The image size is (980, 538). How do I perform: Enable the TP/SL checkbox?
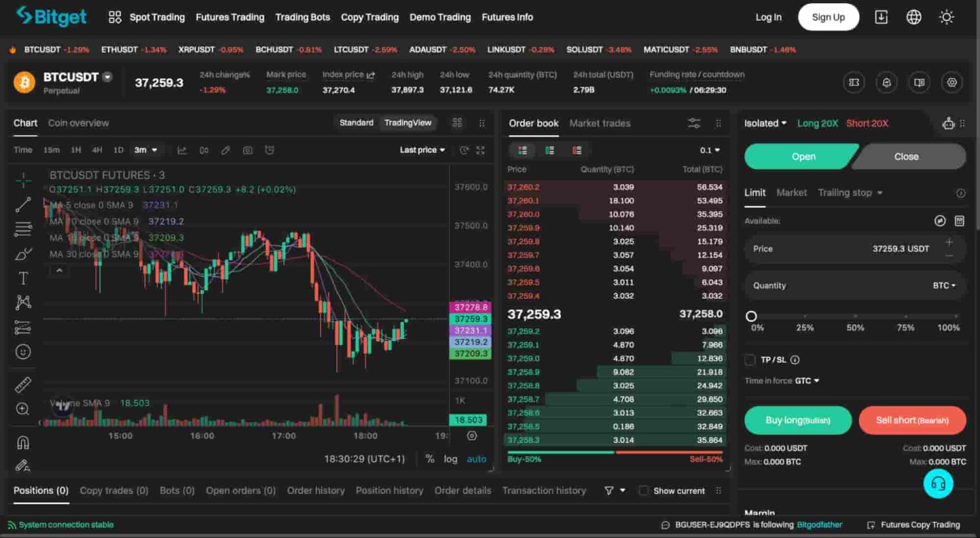point(750,360)
